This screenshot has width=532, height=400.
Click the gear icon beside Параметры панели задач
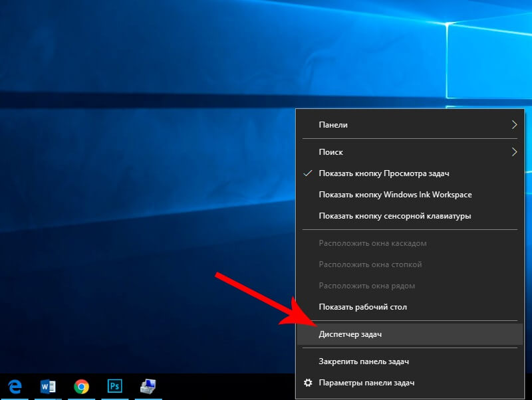pyautogui.click(x=308, y=382)
